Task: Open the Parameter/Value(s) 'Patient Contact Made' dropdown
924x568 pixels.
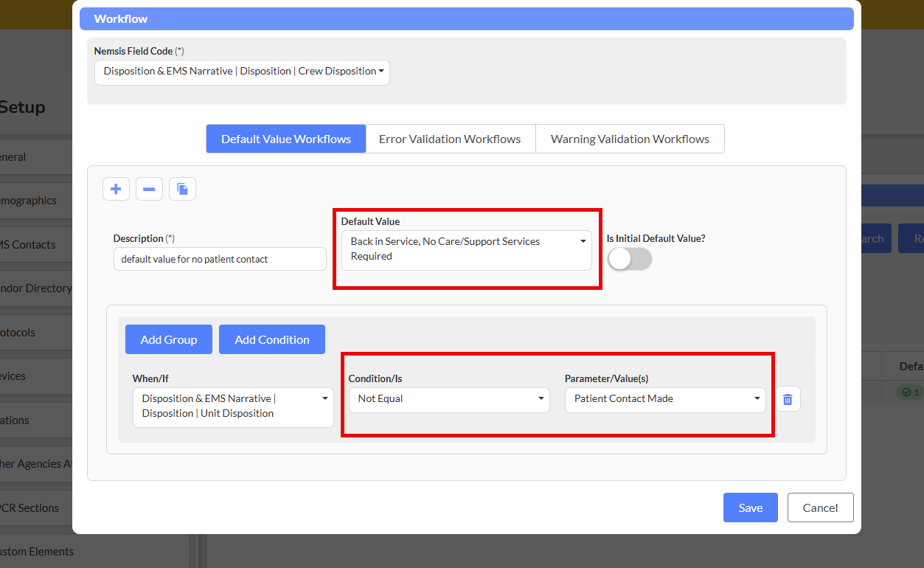Action: click(x=664, y=399)
